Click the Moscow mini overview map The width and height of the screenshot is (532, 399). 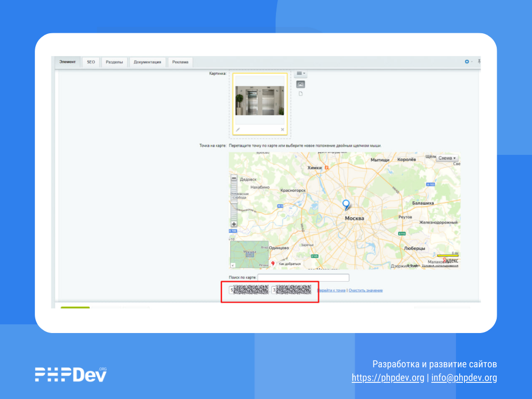(x=249, y=255)
